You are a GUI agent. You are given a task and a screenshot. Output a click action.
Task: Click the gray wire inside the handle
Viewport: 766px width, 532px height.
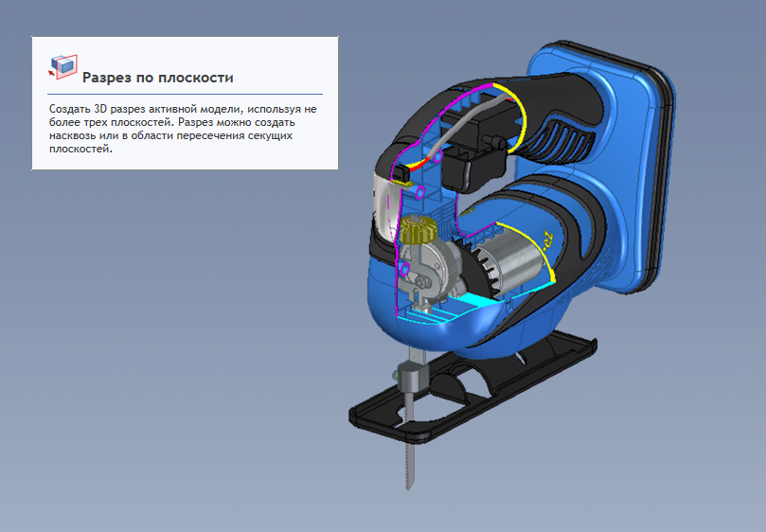[464, 125]
